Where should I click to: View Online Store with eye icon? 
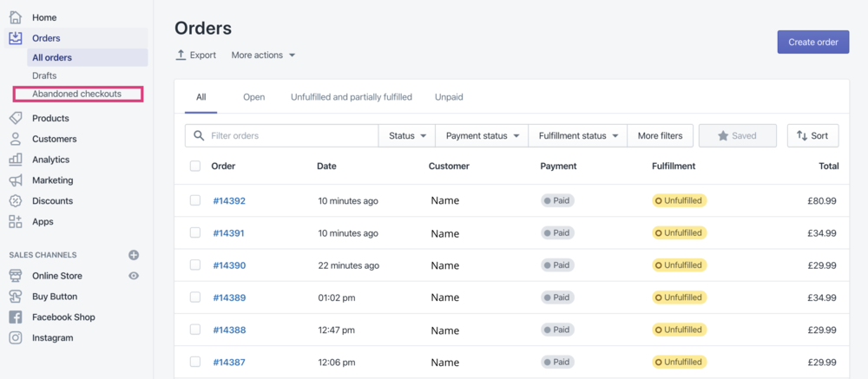[x=134, y=276]
